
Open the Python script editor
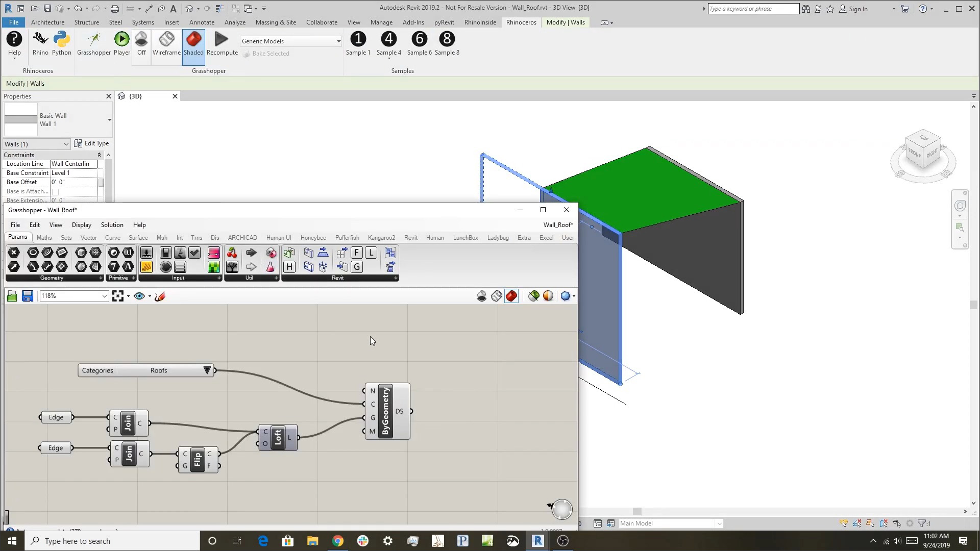(x=61, y=43)
